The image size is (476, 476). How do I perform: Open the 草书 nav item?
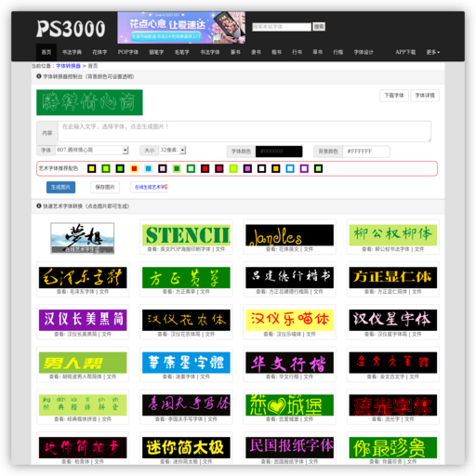317,52
